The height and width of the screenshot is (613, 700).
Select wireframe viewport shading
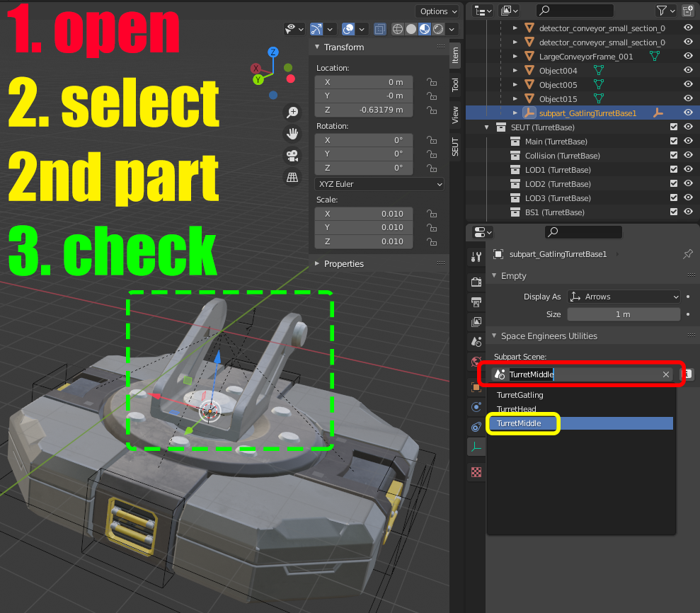[397, 30]
